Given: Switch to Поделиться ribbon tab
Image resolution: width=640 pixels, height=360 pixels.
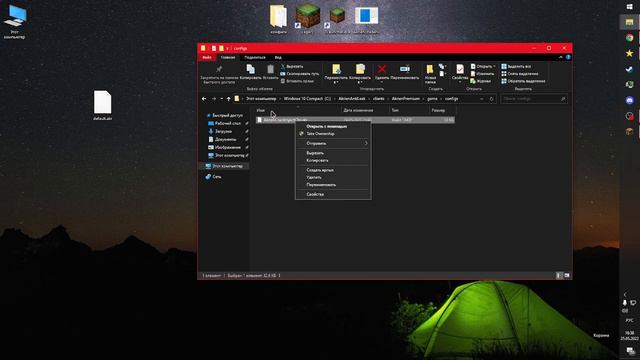Looking at the screenshot, I should [x=255, y=58].
